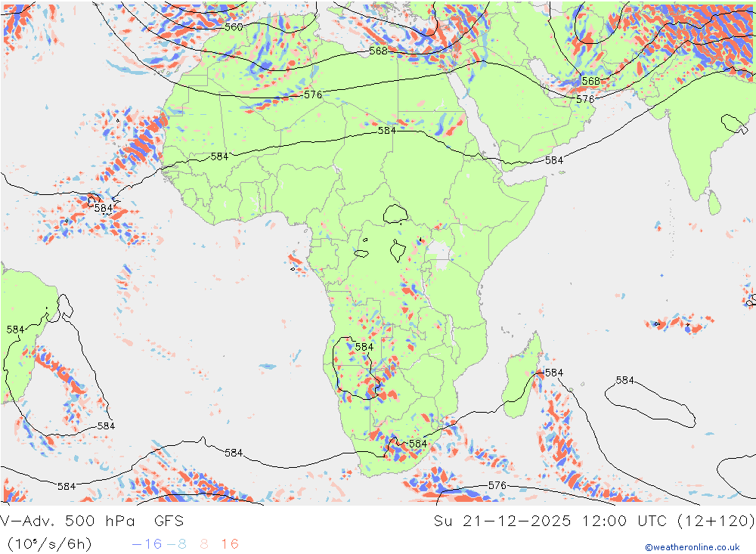Click the legend value -8
Screen dimensions: 756x554
(x=176, y=544)
